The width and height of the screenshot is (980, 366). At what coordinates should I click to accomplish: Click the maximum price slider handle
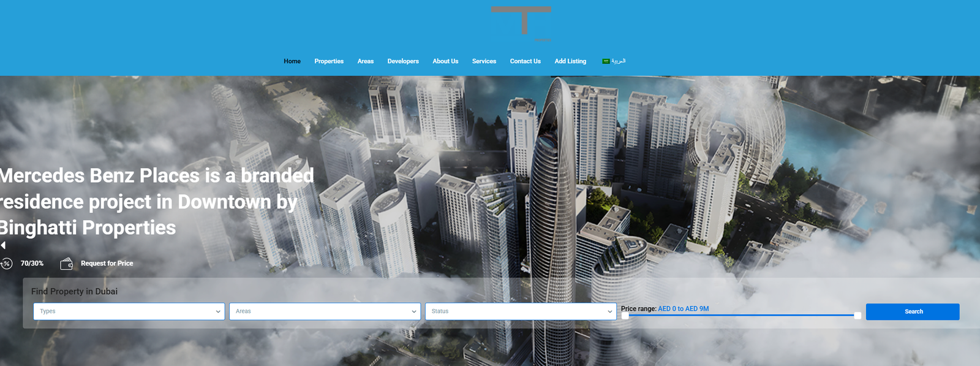(858, 316)
